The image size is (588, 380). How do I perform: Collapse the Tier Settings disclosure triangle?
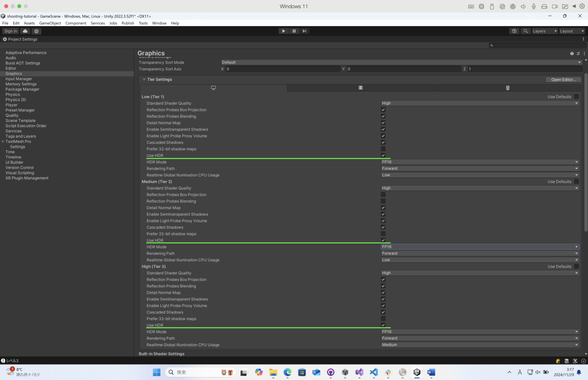pos(144,79)
